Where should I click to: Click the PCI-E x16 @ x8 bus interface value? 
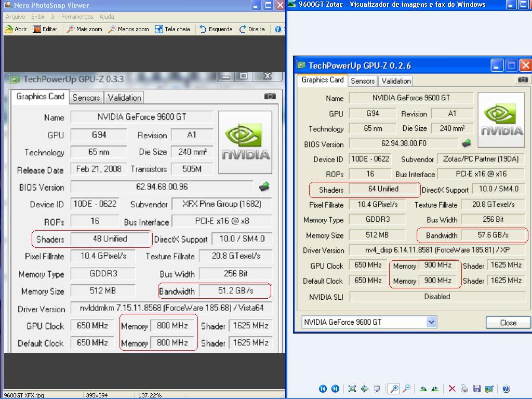click(x=222, y=221)
